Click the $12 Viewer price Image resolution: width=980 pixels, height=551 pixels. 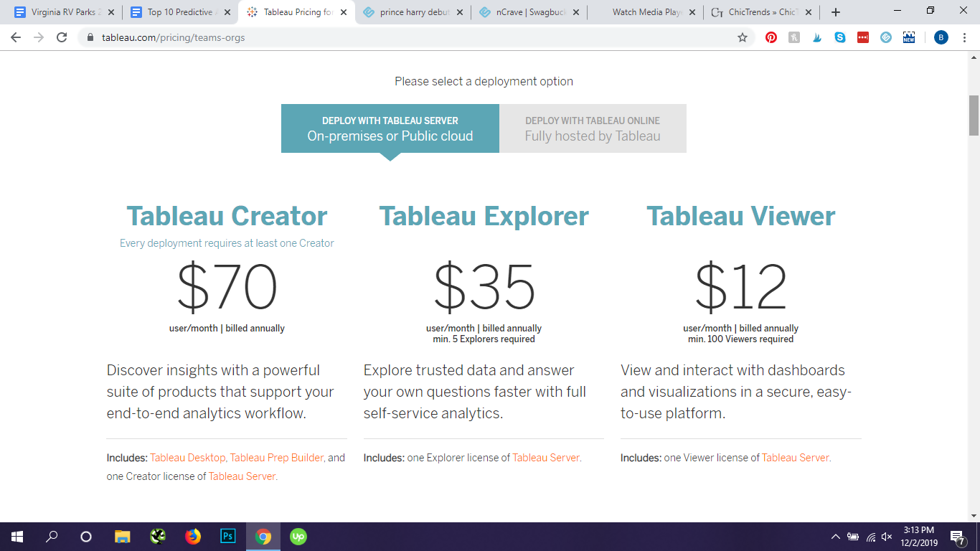pos(741,287)
